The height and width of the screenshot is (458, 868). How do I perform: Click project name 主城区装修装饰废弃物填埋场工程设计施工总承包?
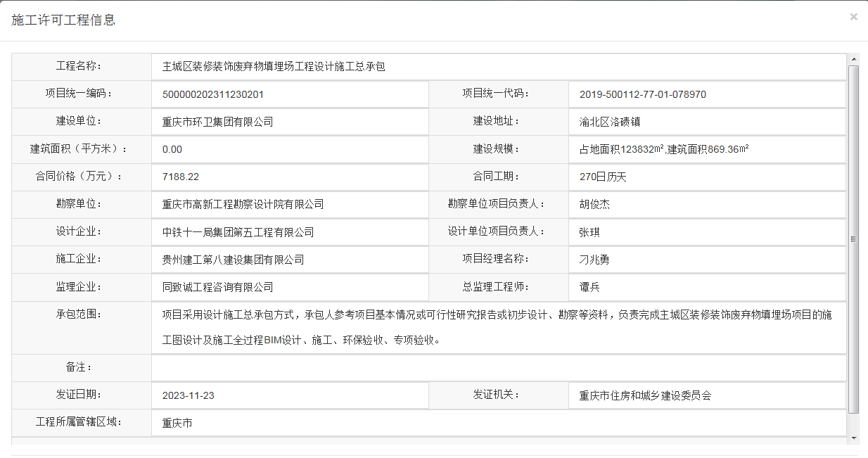click(274, 67)
